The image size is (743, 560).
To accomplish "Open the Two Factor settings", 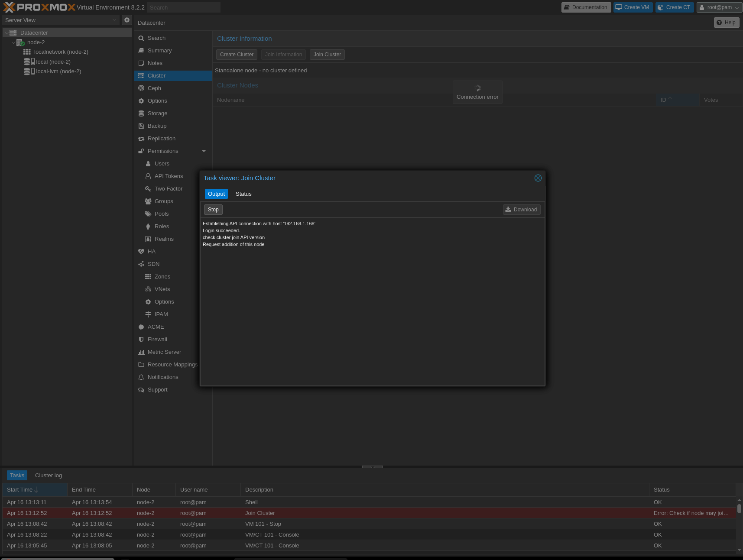I will (168, 188).
